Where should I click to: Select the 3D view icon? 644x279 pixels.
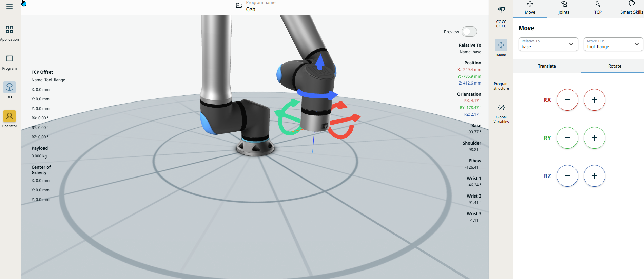coord(9,88)
